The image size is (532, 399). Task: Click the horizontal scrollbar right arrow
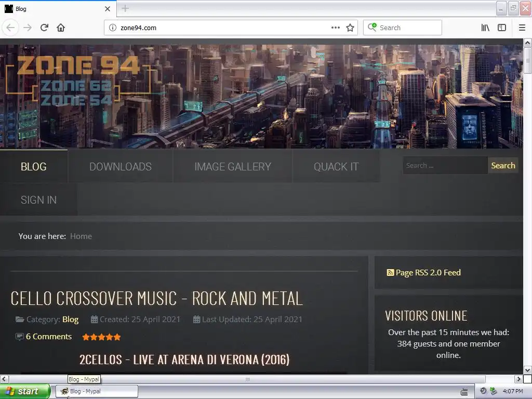[518, 379]
